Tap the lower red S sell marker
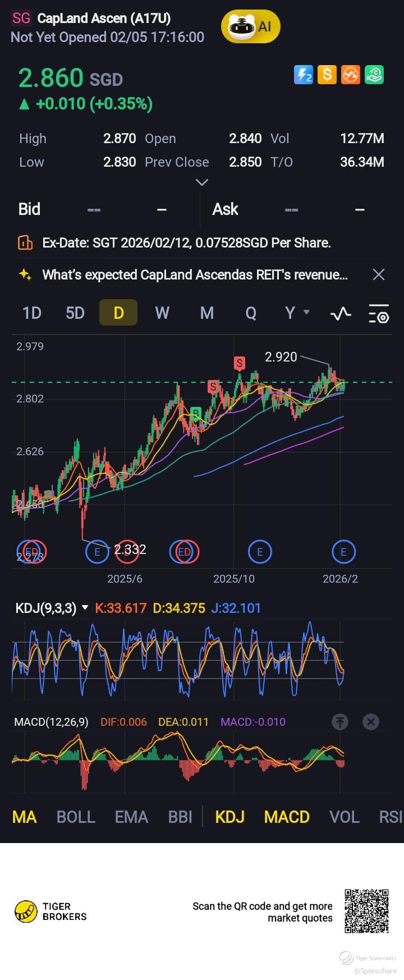The height and width of the screenshot is (980, 404). pos(213,387)
